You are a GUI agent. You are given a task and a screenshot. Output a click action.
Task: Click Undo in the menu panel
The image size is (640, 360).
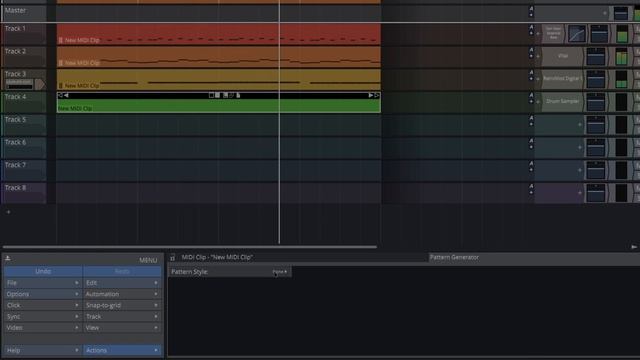pyautogui.click(x=43, y=271)
